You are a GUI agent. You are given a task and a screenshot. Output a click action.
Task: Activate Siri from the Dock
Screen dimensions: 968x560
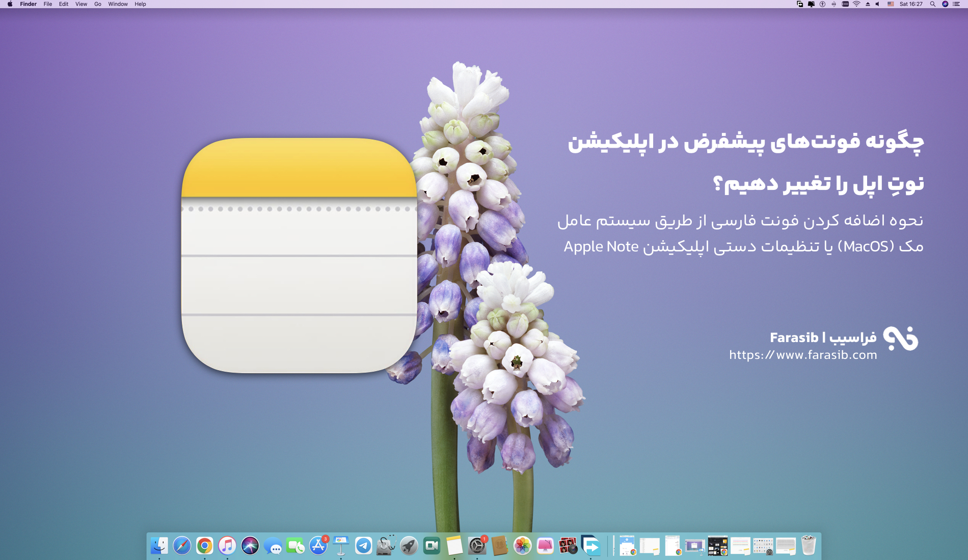(x=250, y=546)
